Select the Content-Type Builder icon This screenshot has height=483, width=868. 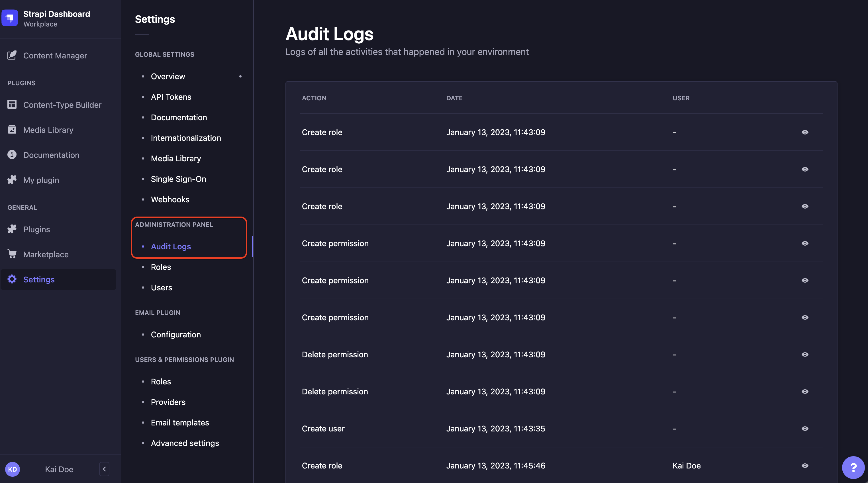[x=12, y=105]
